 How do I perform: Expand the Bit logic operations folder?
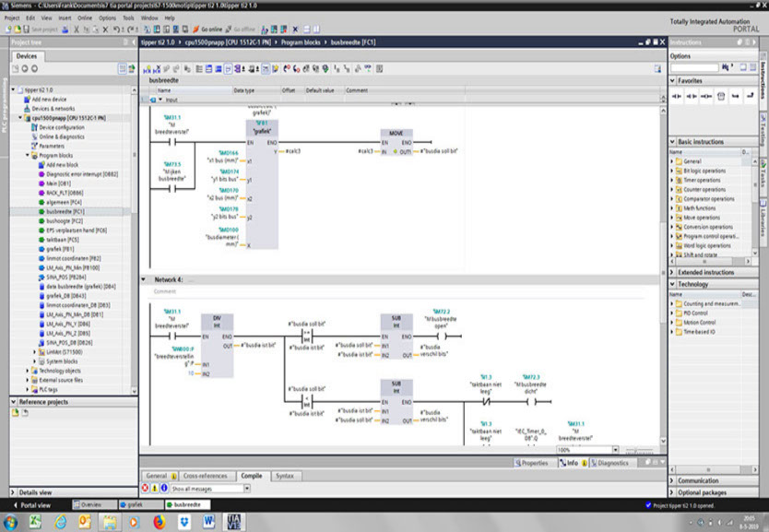pos(672,171)
